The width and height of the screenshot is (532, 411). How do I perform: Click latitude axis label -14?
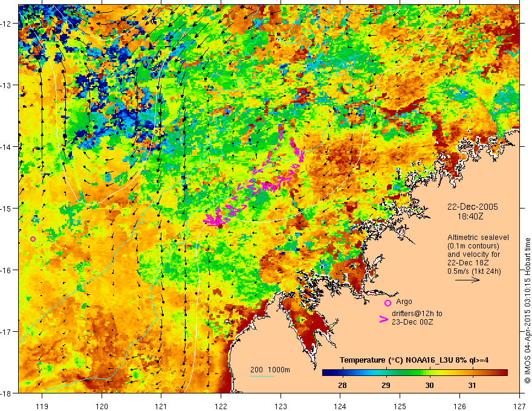(7, 147)
